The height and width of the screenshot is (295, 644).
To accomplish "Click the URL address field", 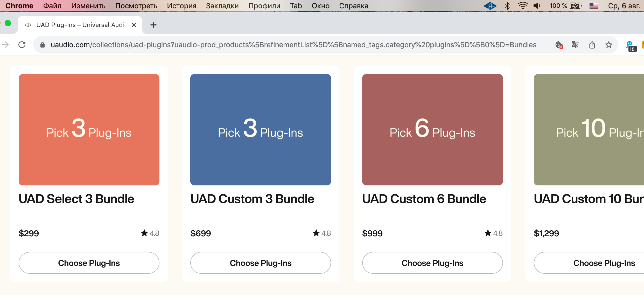I will point(293,45).
